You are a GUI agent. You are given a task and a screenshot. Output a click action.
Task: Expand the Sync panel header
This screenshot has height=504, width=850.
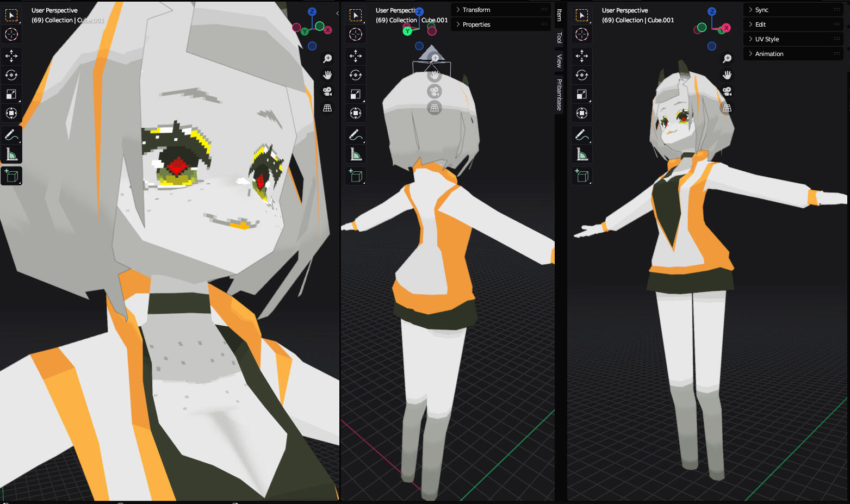point(761,10)
